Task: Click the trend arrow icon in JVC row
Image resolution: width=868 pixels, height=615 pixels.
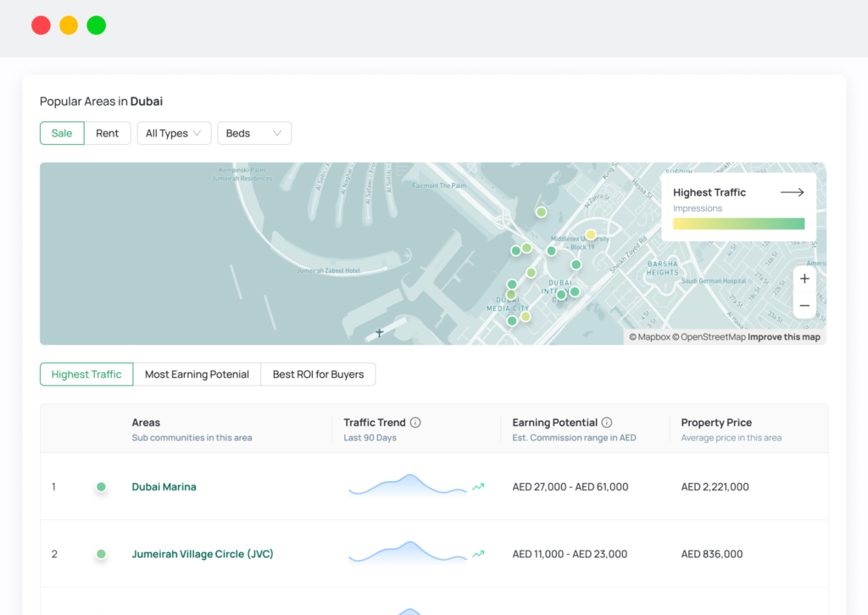Action: [x=478, y=554]
